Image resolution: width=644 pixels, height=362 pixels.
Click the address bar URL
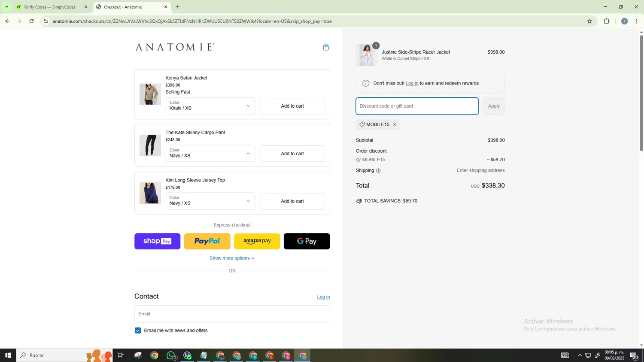pos(192,21)
